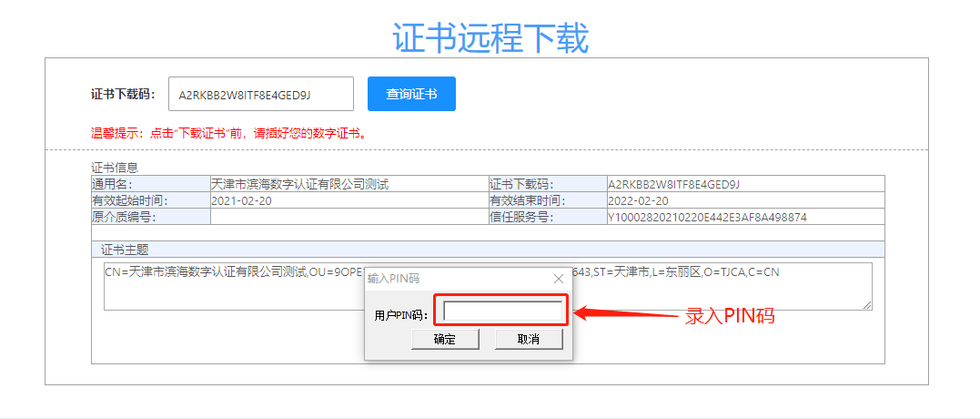Click the 证书主题 section header
980x419 pixels.
(125, 250)
